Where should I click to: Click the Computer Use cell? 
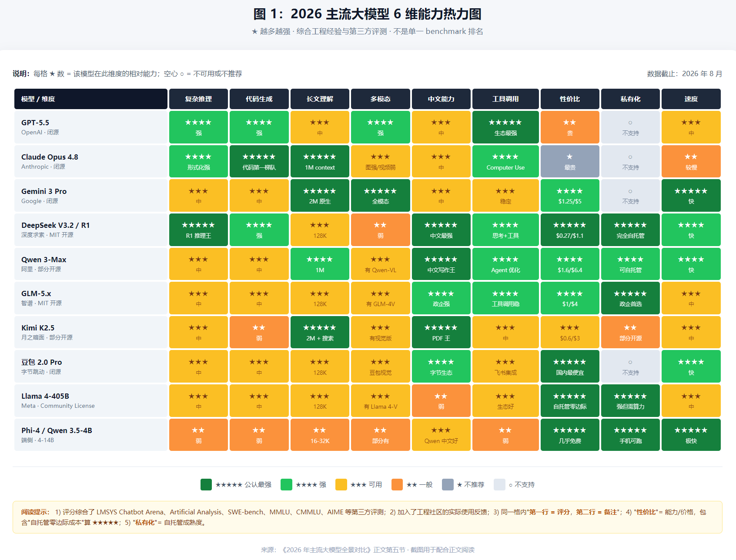(x=505, y=161)
